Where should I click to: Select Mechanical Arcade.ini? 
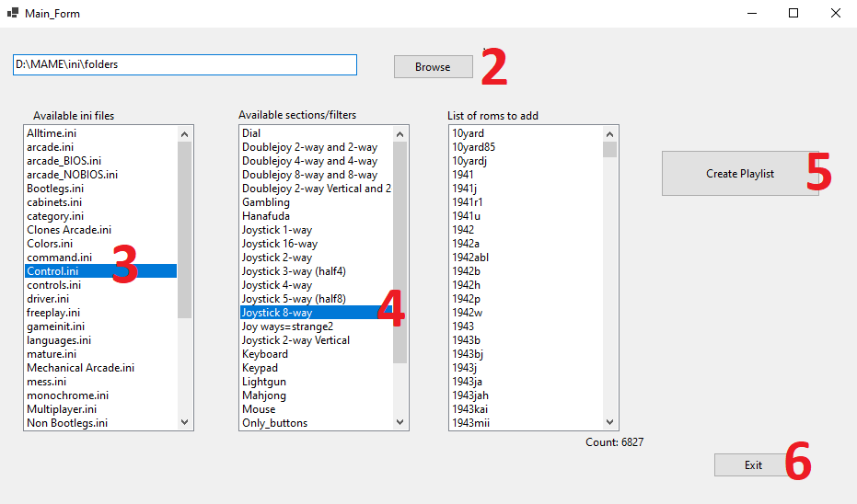point(100,368)
